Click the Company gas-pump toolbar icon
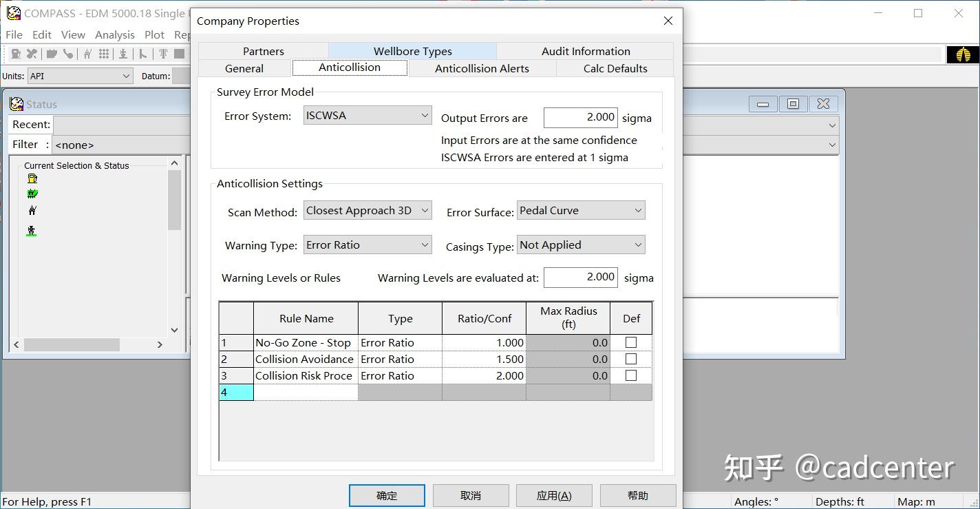The image size is (980, 509). tap(15, 54)
